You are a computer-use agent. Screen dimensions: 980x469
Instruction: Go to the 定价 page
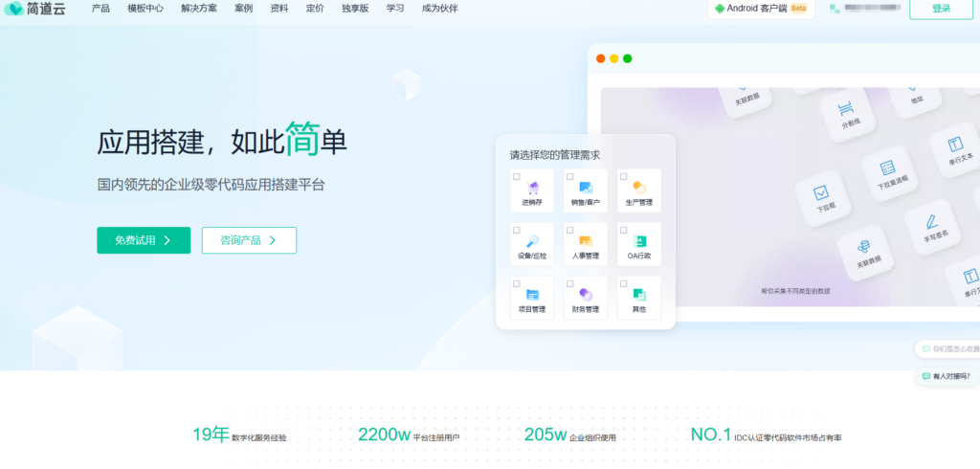315,9
